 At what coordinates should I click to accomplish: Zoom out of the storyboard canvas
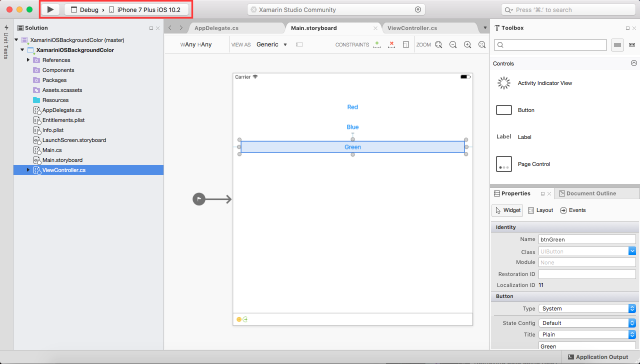(x=453, y=44)
